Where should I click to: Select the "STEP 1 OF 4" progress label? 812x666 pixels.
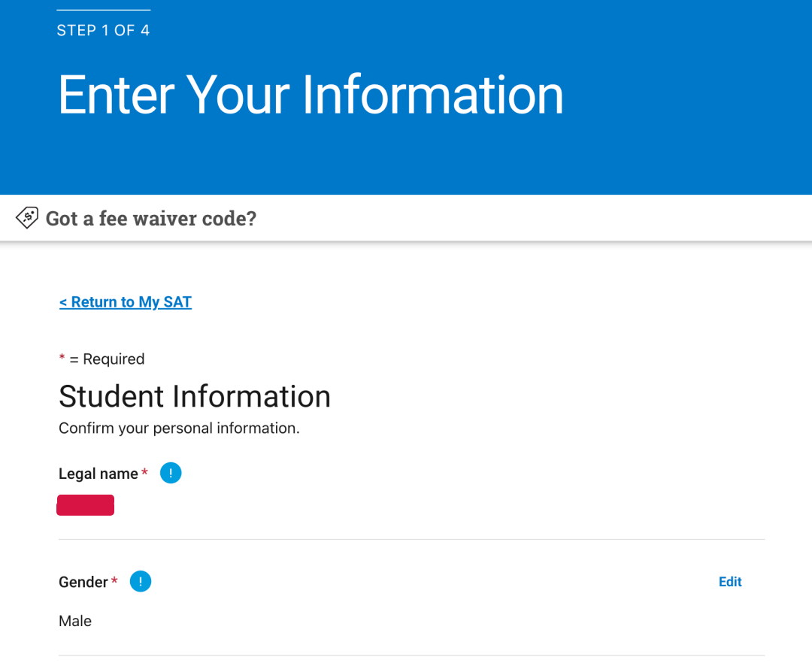103,31
